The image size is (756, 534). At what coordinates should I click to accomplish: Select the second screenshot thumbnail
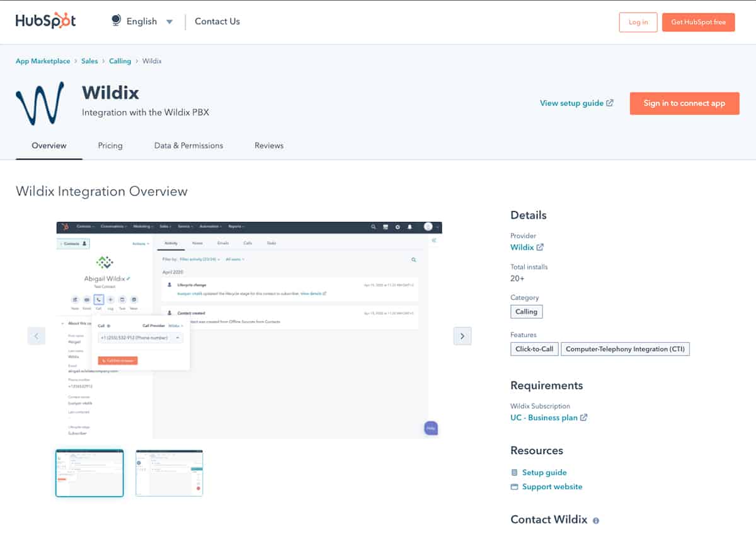pyautogui.click(x=168, y=472)
